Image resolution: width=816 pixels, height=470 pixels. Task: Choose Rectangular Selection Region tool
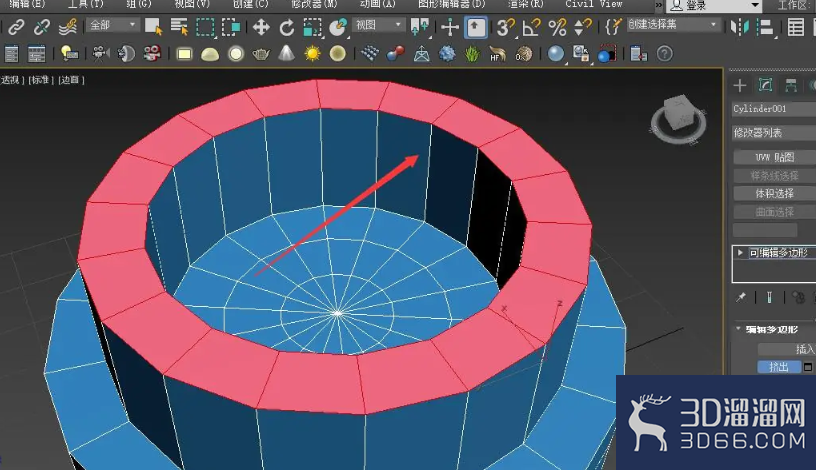(205, 27)
